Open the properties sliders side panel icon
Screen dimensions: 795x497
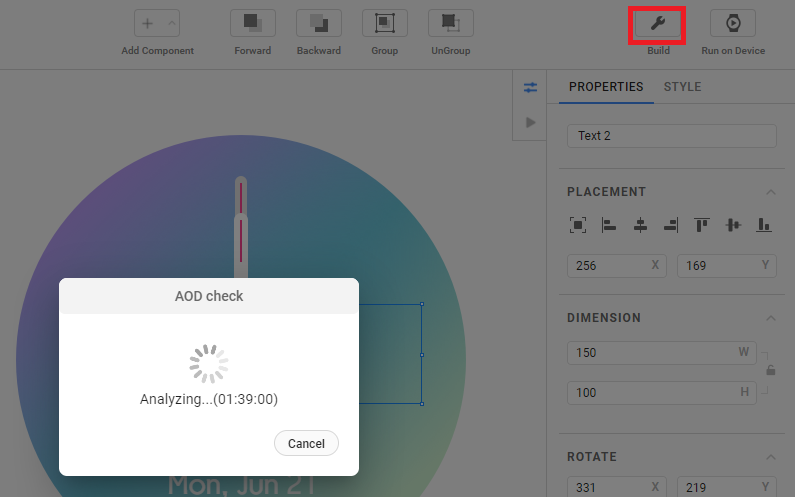coord(530,88)
